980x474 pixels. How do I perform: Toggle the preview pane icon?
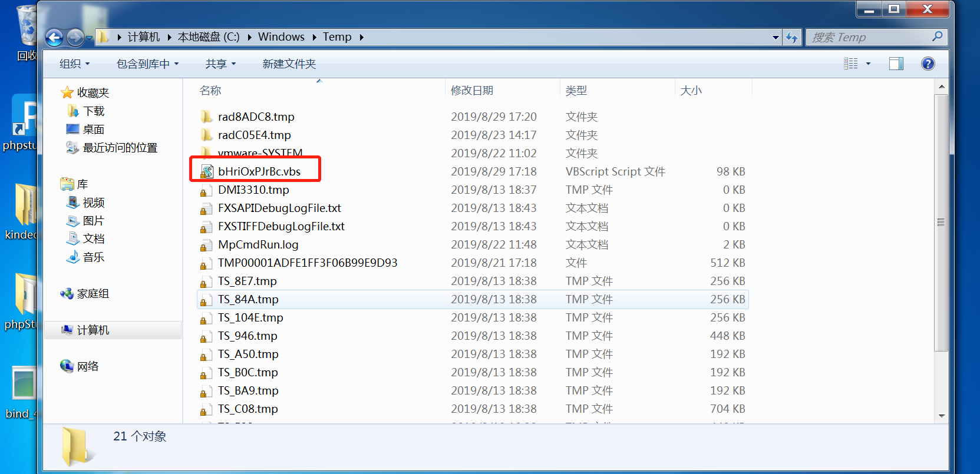(x=896, y=64)
